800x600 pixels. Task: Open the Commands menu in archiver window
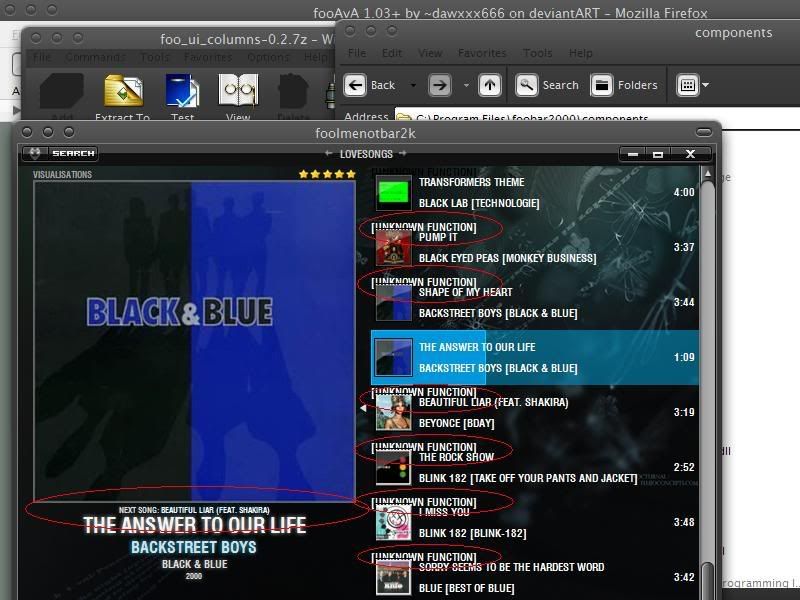pos(95,57)
